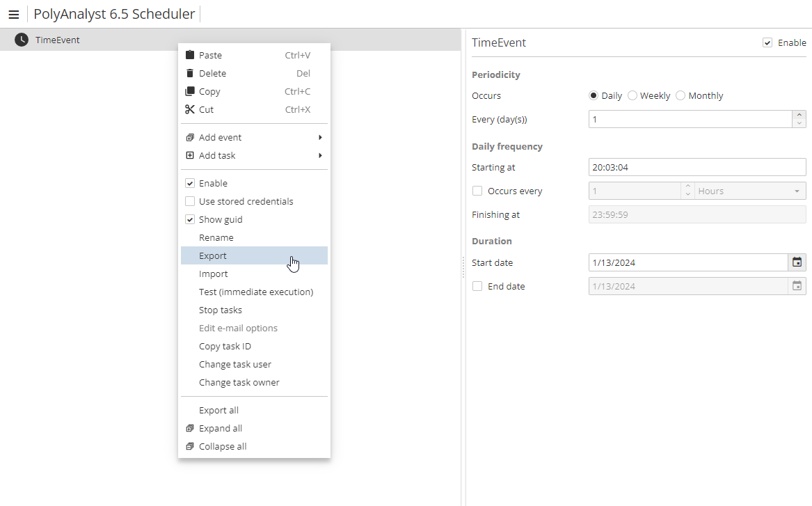
Task: Click the Cut scissors icon
Action: point(190,109)
